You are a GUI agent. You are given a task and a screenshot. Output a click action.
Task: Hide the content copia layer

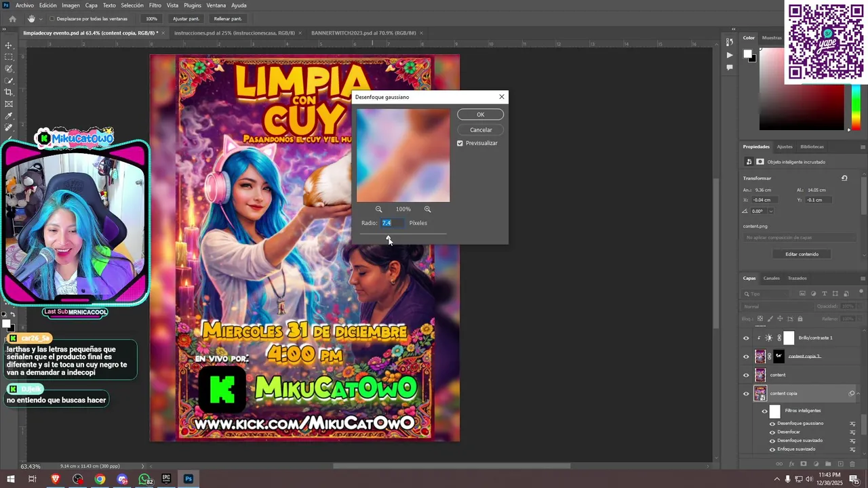[x=746, y=394]
